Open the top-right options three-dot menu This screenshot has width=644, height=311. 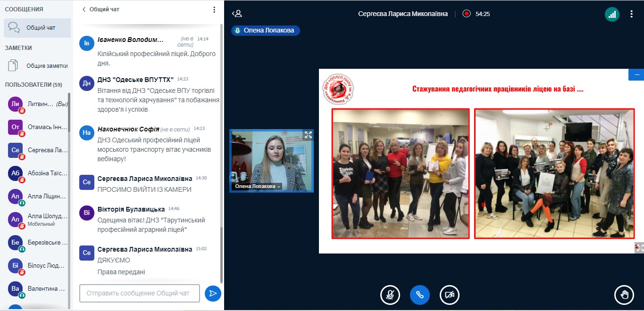tap(631, 14)
